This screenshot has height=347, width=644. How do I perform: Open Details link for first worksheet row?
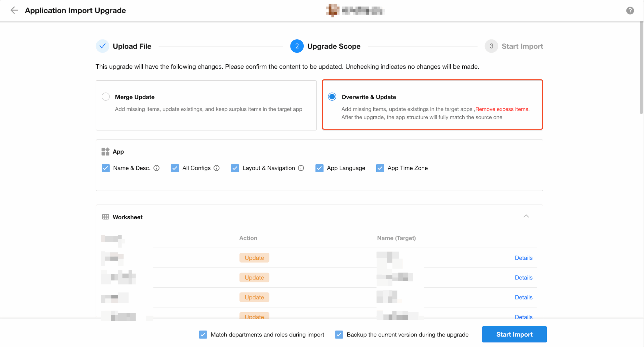(524, 258)
